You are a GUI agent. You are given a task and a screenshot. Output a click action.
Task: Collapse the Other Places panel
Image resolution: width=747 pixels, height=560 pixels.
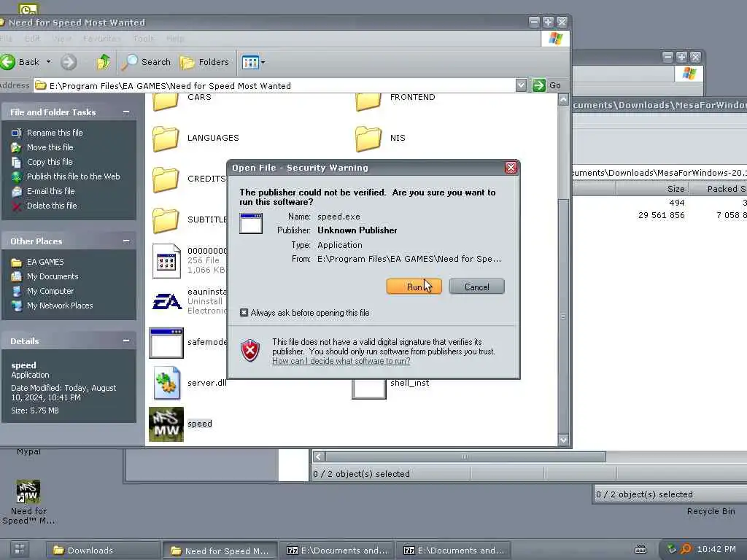click(x=126, y=241)
